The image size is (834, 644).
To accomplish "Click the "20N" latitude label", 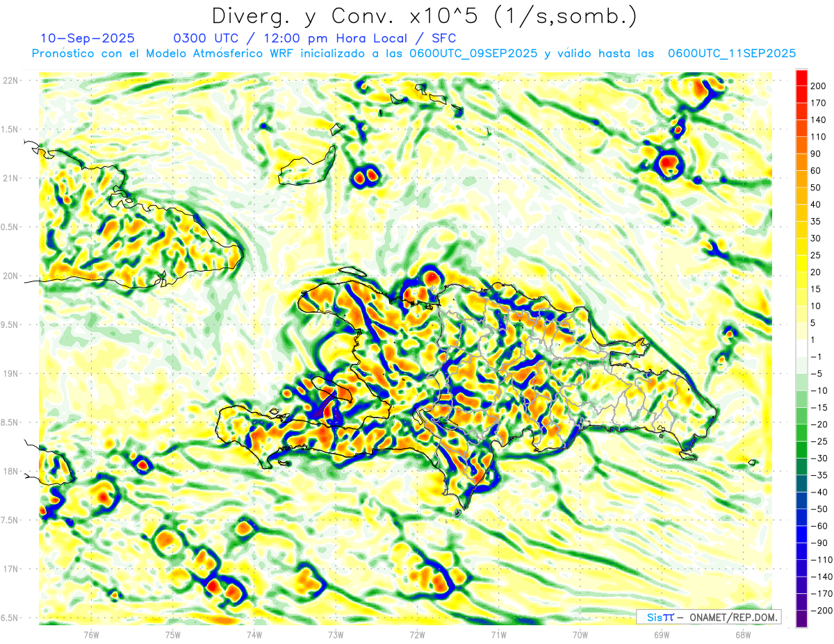I will [10, 276].
